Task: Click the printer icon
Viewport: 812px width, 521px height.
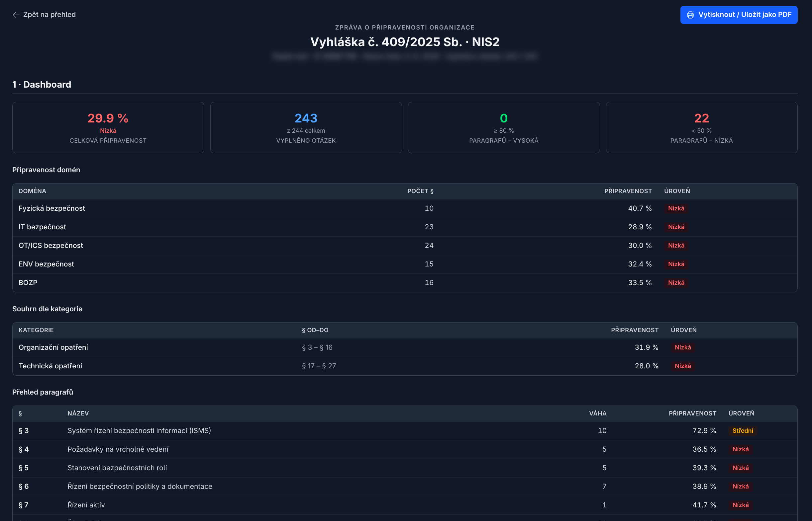Action: [690, 15]
